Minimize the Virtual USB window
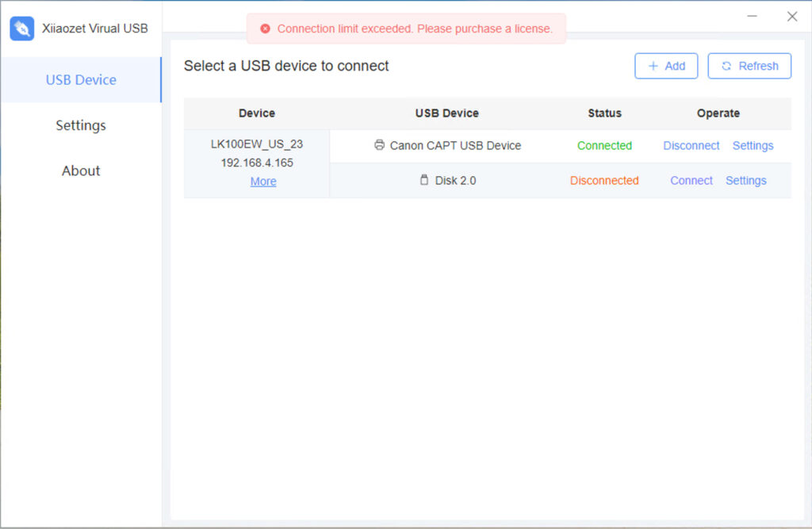 tap(753, 16)
